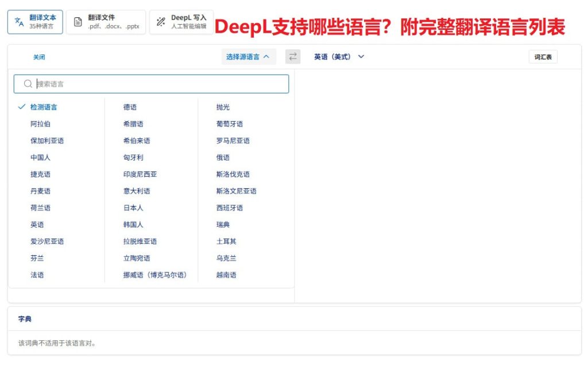Choose 法语 in the list

tap(37, 275)
